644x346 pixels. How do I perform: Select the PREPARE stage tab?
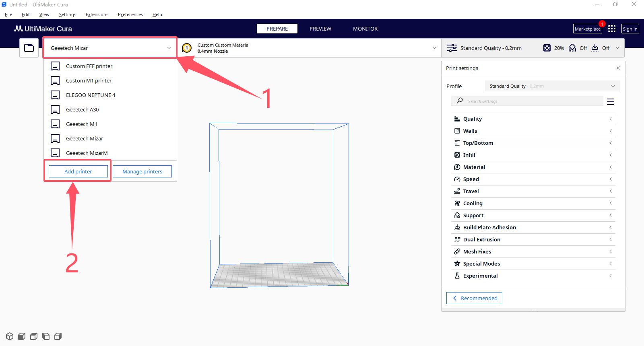click(277, 29)
